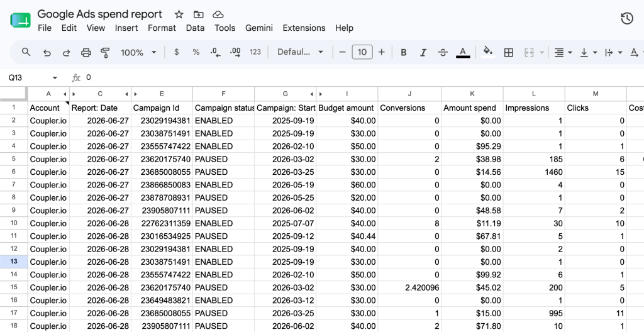The image size is (644, 332).
Task: Expand hidden column after column A
Action: point(65,94)
